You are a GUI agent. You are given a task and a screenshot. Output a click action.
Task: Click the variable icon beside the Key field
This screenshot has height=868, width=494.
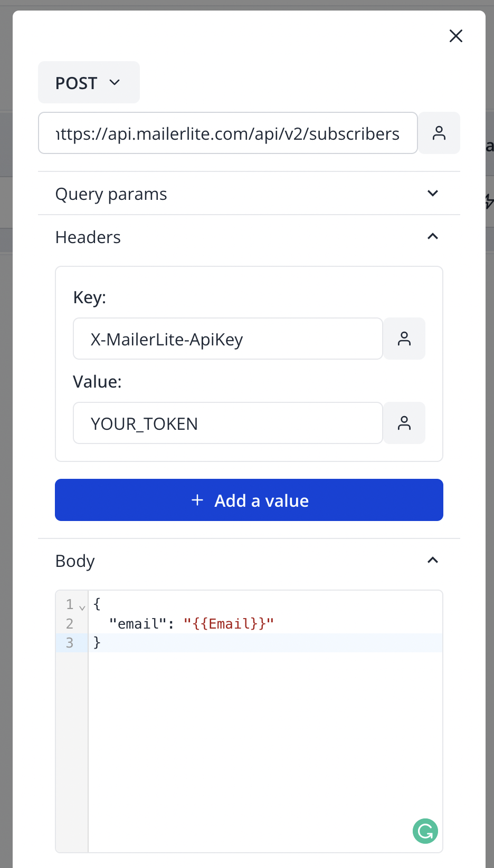click(404, 339)
